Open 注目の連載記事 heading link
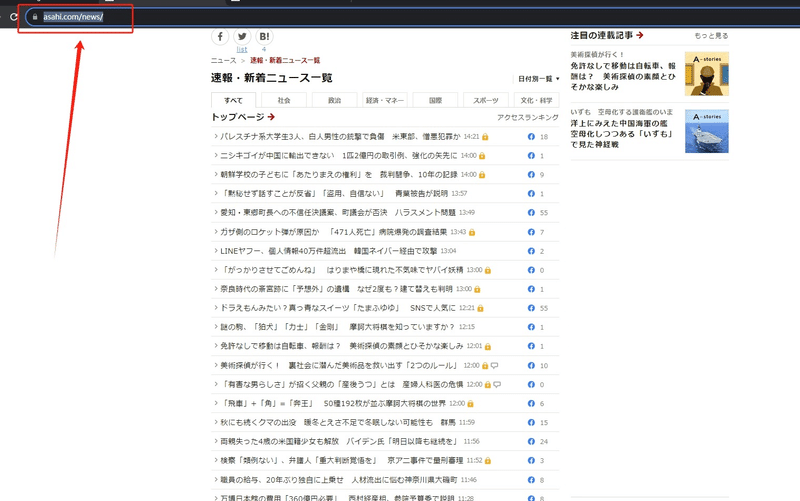This screenshot has height=501, width=800. 607,35
